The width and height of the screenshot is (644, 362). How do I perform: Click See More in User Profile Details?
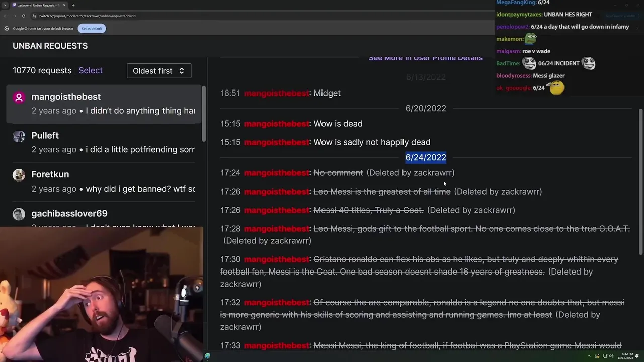tap(426, 58)
